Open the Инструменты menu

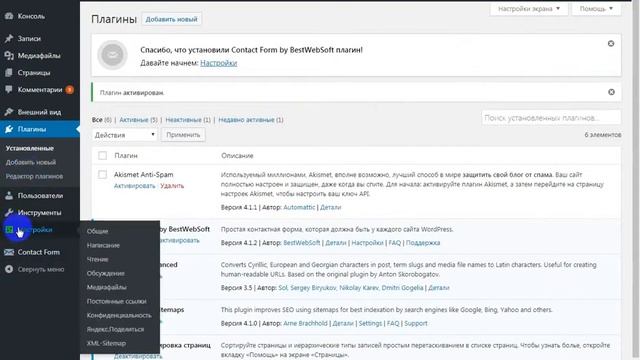tap(40, 213)
